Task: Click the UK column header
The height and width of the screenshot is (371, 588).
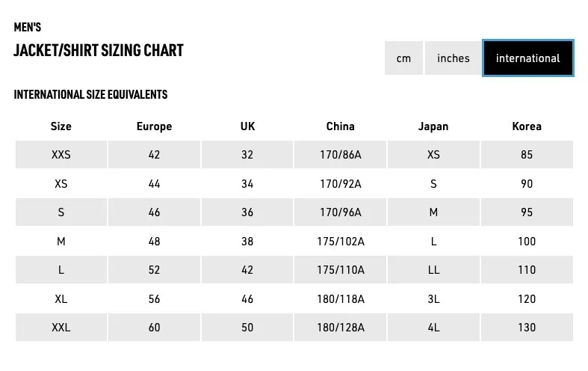Action: [x=247, y=126]
